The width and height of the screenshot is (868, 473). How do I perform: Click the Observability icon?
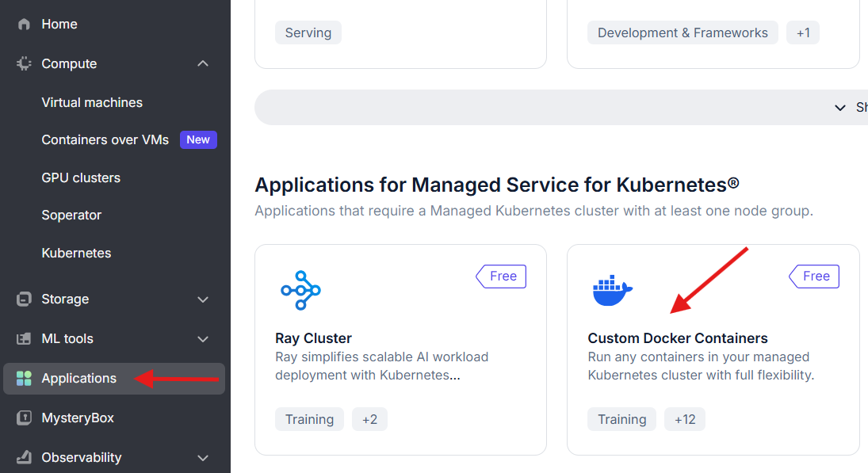pyautogui.click(x=24, y=457)
